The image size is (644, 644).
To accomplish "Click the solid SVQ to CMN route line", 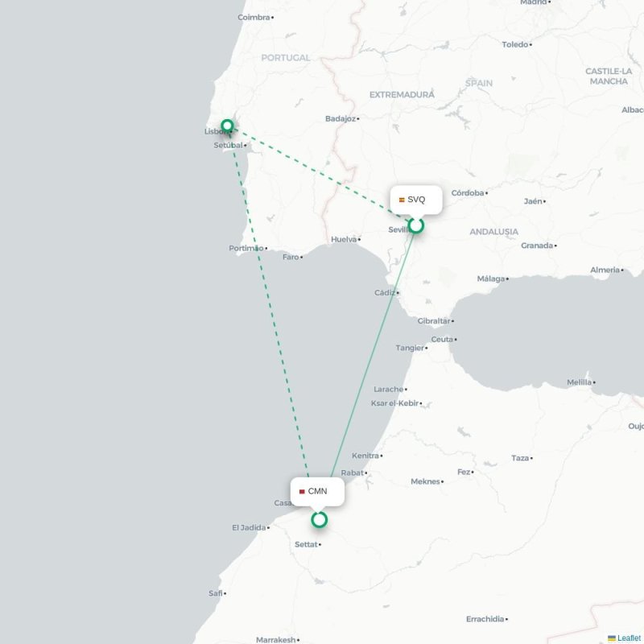I will pyautogui.click(x=373, y=353).
